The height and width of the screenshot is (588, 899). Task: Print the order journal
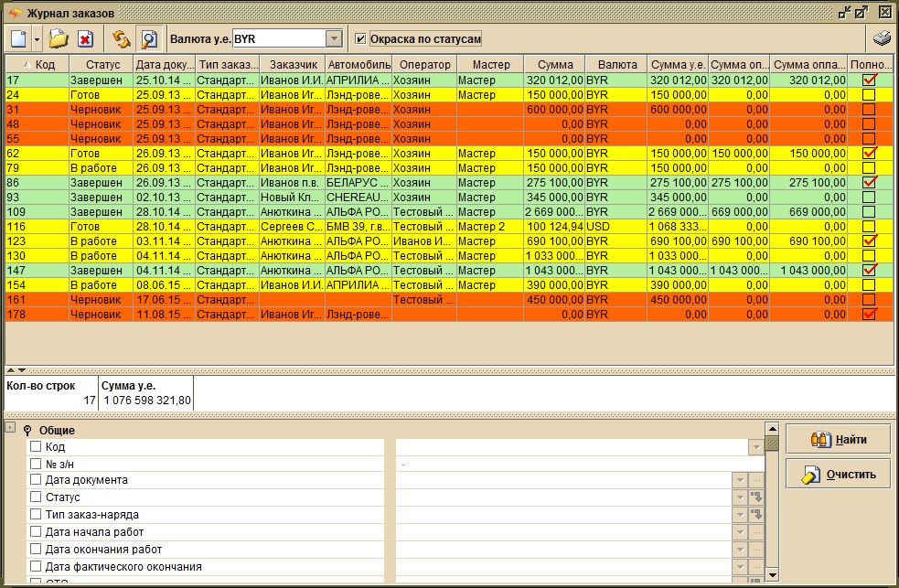882,39
